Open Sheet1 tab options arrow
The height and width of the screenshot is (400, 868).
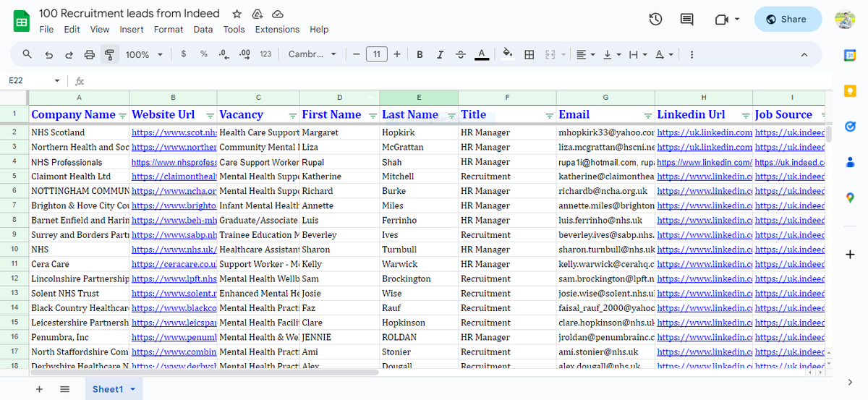[x=133, y=389]
